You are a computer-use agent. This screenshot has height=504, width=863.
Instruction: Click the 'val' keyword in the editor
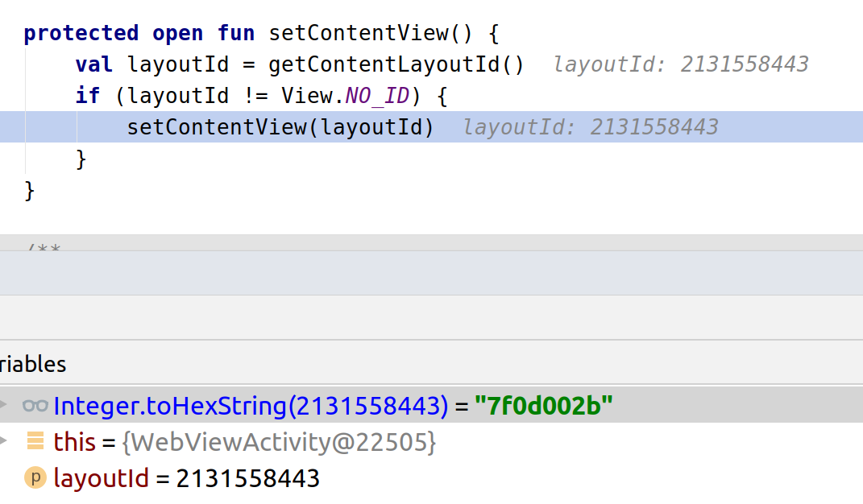[x=94, y=64]
